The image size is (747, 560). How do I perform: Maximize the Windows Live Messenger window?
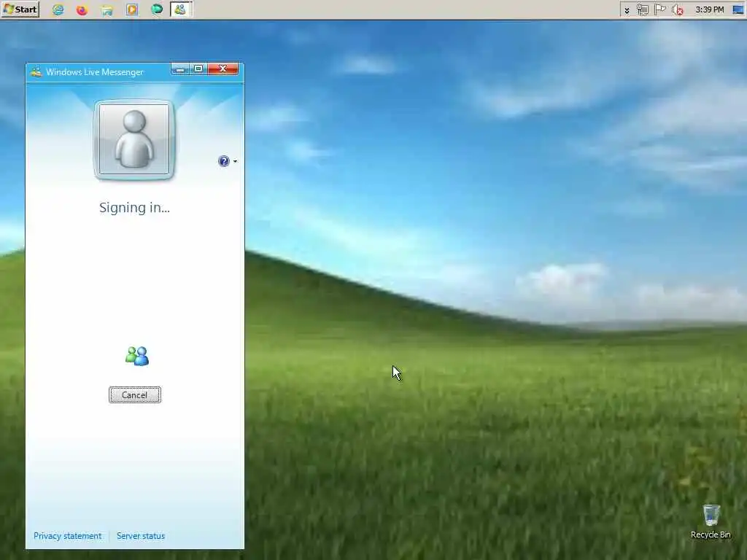198,69
